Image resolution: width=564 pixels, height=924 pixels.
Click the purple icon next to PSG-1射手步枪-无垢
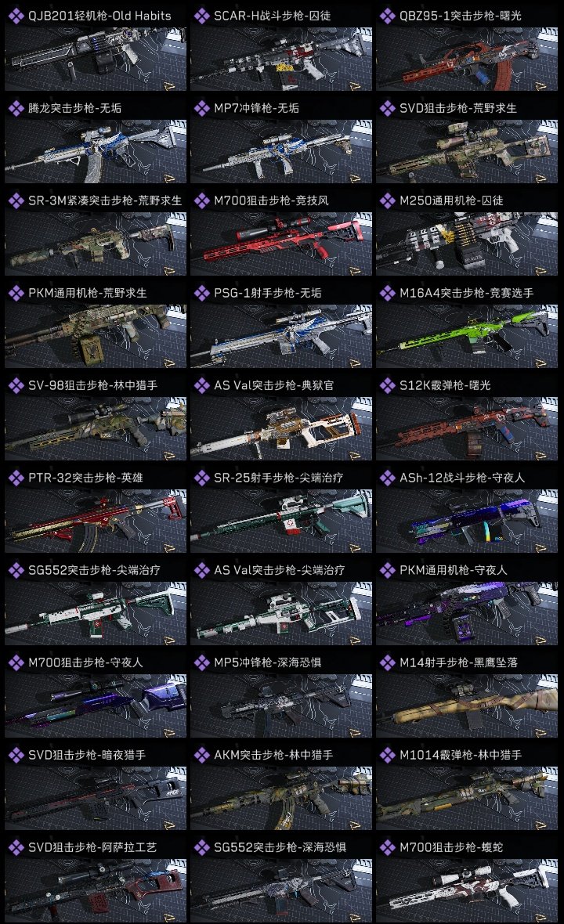click(x=201, y=294)
